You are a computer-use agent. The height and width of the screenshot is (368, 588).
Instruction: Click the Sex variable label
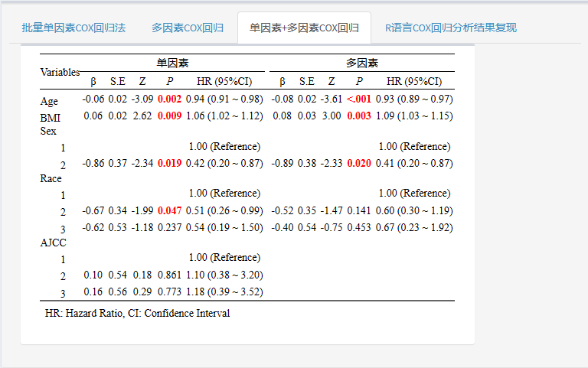[48, 131]
